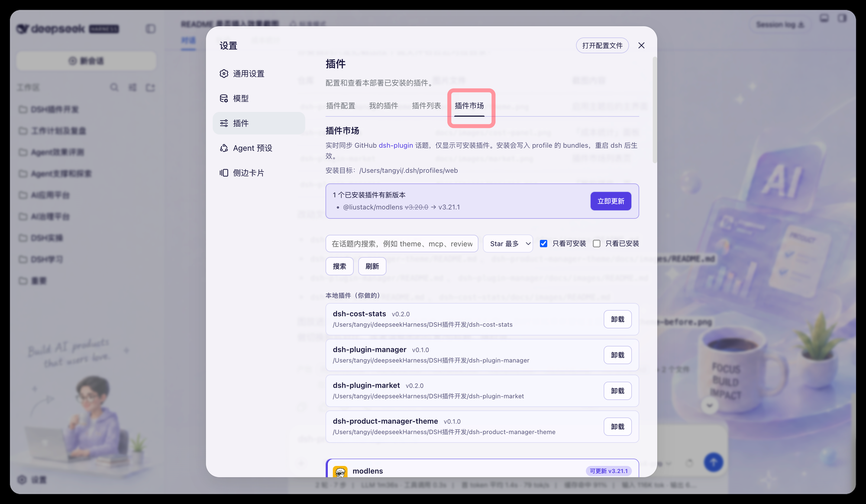Click the plugin name dsh-cost-stats
Screen dimensions: 866x504
(x=359, y=314)
